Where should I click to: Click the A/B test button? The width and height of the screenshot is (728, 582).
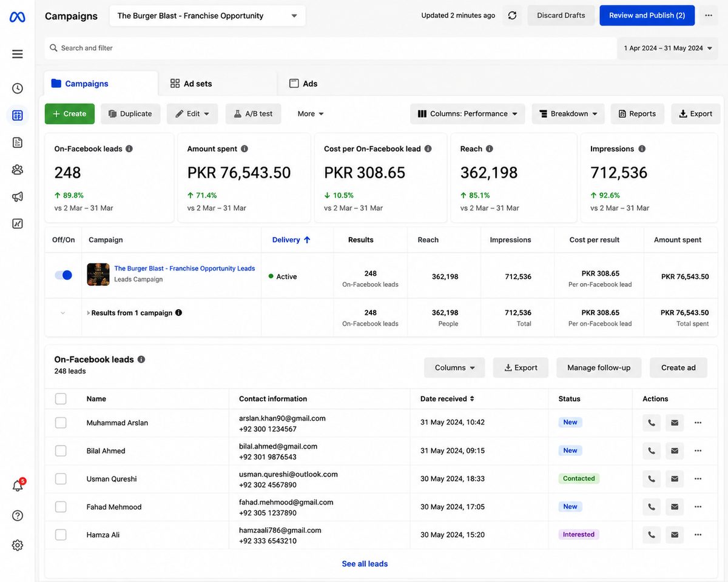pos(253,114)
